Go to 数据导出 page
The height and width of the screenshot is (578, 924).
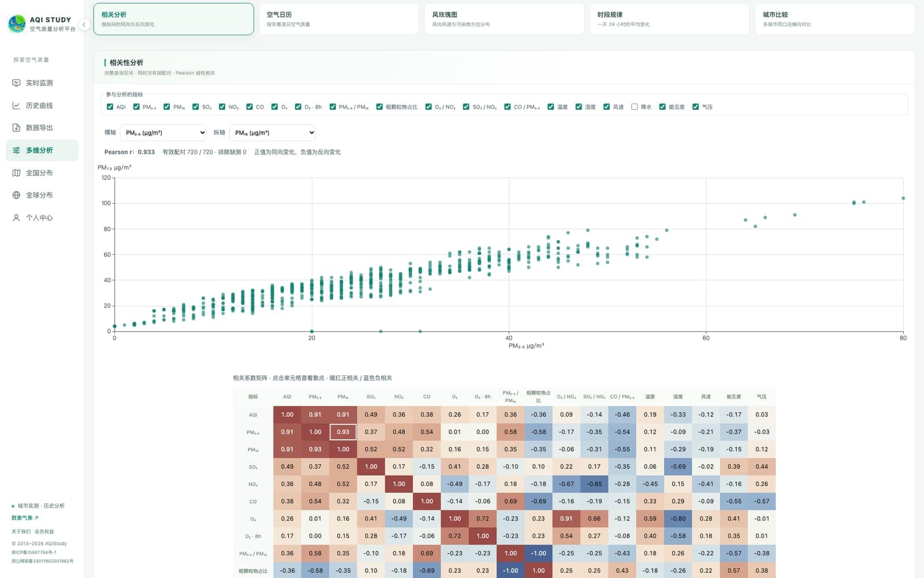[x=42, y=128]
